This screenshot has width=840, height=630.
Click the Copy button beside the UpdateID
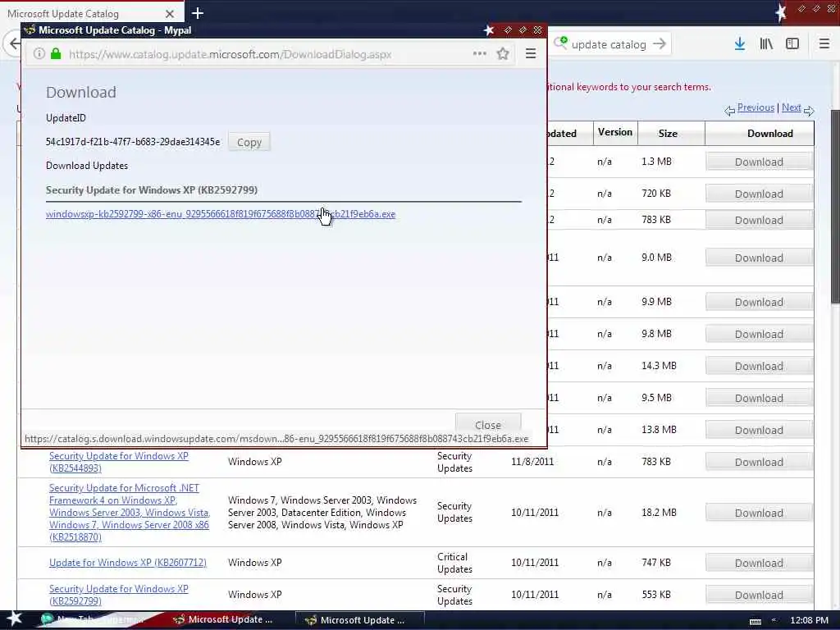pyautogui.click(x=249, y=143)
